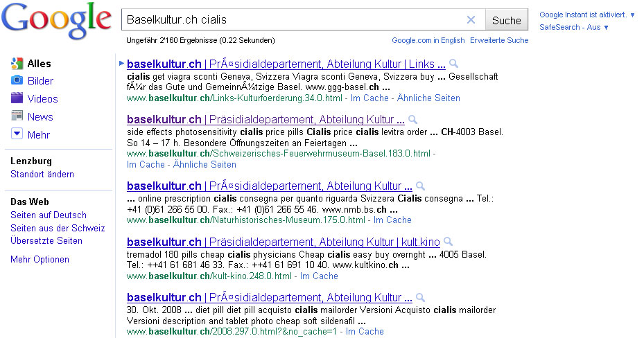
Task: Select Alles search category
Action: click(39, 64)
